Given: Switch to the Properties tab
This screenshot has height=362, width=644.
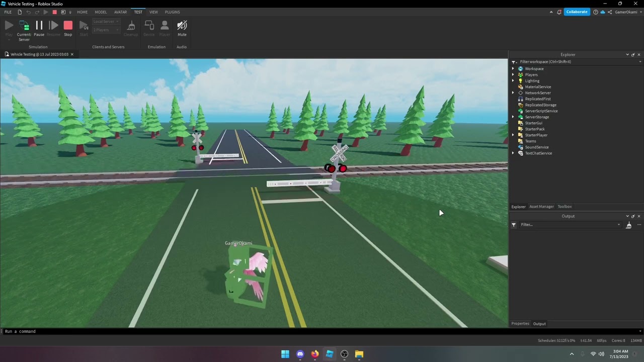Looking at the screenshot, I should pyautogui.click(x=520, y=324).
